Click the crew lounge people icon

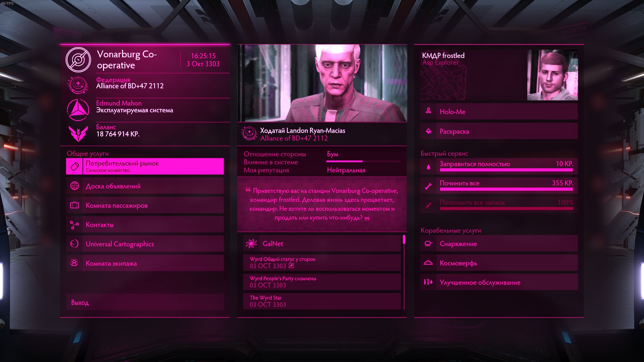(74, 263)
